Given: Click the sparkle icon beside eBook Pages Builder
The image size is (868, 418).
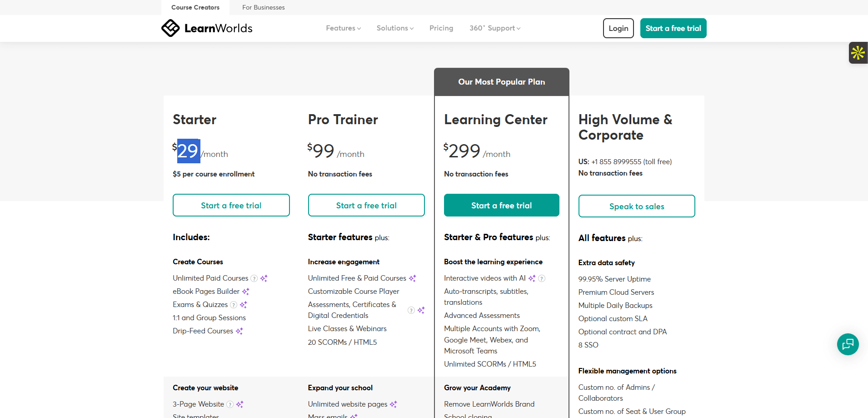Looking at the screenshot, I should 246,292.
